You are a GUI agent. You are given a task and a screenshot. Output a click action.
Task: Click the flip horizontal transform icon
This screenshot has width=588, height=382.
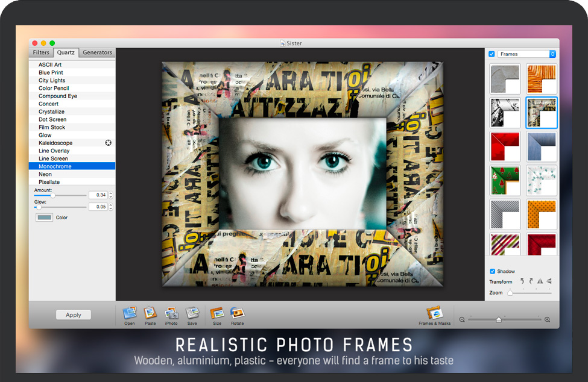540,281
